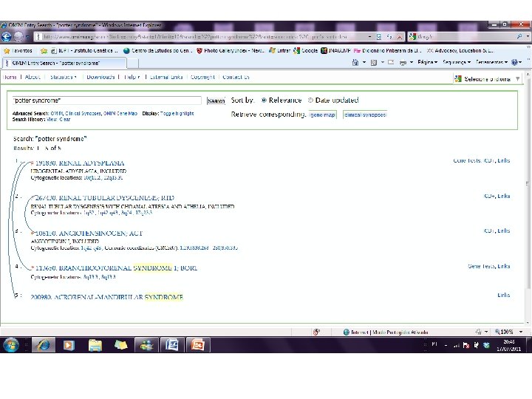
Task: Click the Copyright link in navigation
Action: pyautogui.click(x=202, y=77)
